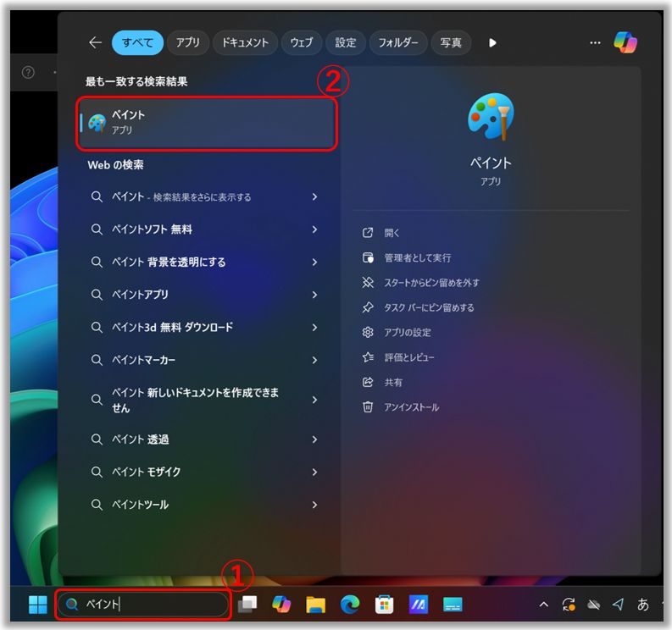Screen dimensions: 672x630
Task: Select ペイント 背景を透明にする web search text
Action: [169, 262]
